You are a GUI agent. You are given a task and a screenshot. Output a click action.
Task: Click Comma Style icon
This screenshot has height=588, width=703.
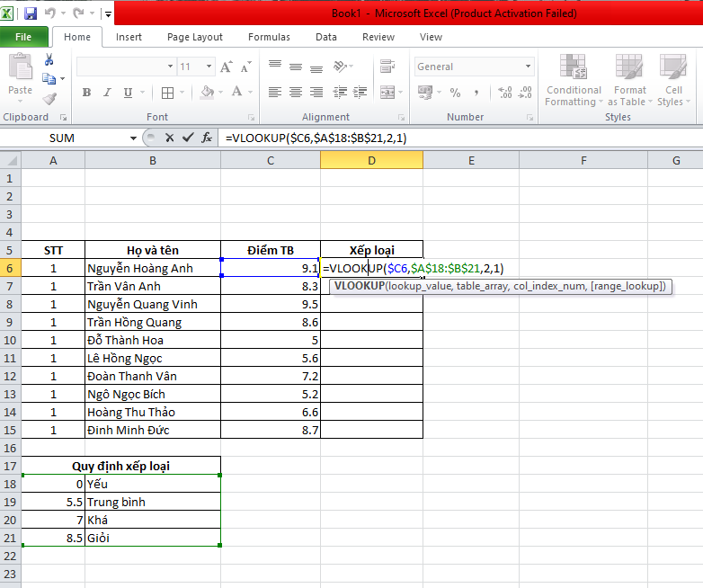[476, 93]
